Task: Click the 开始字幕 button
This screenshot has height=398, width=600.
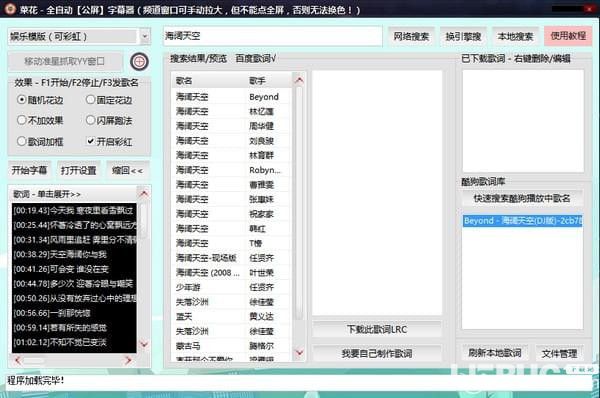Action: click(29, 170)
